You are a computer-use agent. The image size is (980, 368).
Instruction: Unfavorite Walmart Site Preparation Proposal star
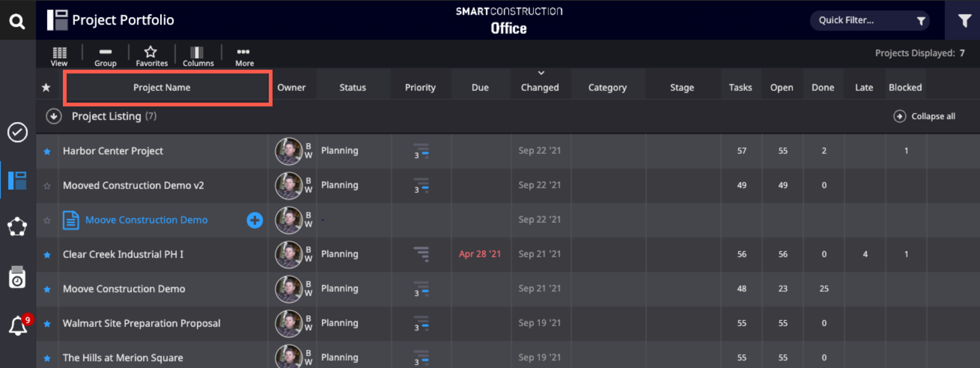point(47,324)
